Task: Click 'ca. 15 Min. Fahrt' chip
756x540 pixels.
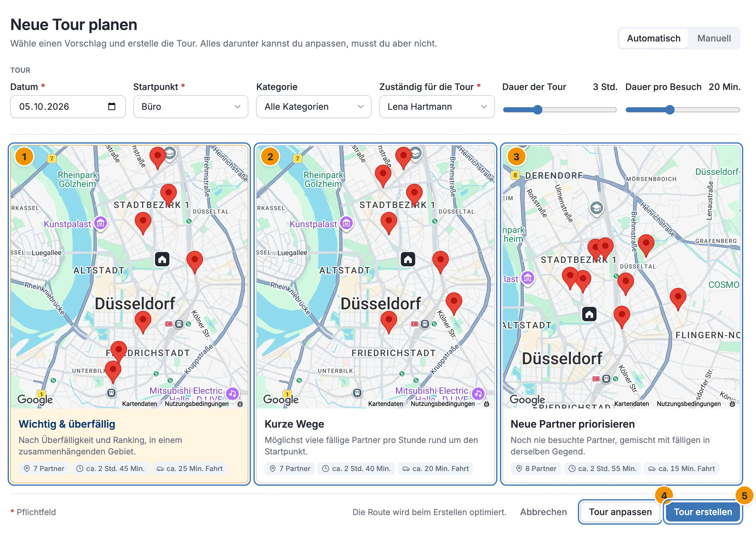Action: [x=682, y=469]
